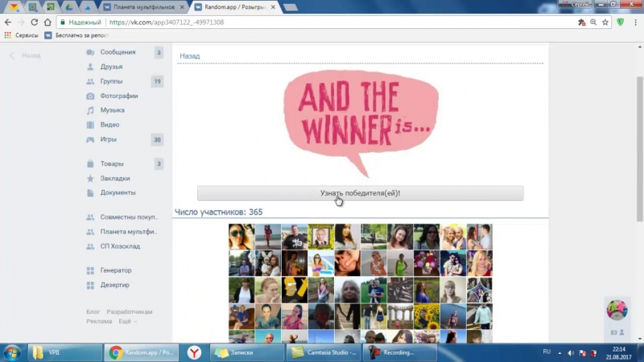Bookmark this page with the star icon

click(605, 23)
